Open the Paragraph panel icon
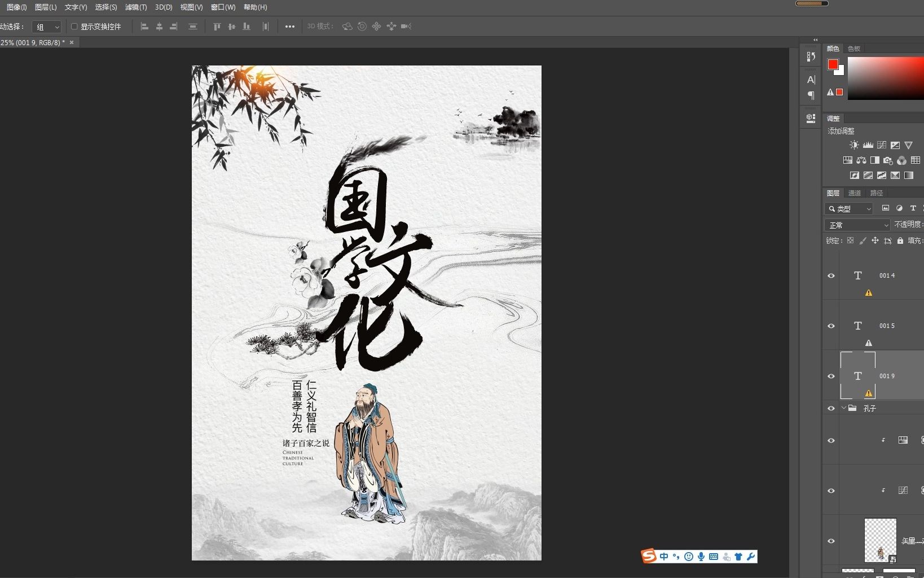The image size is (924, 578). pos(811,95)
